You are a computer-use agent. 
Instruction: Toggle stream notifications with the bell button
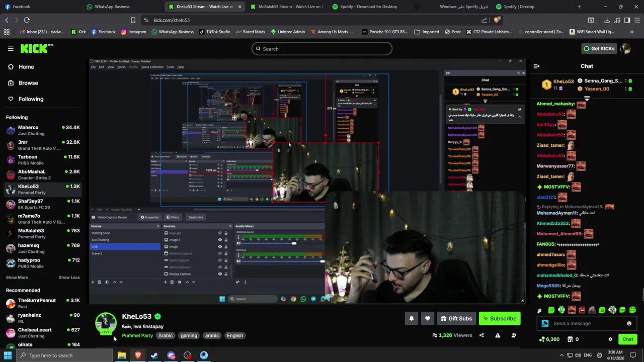click(412, 318)
